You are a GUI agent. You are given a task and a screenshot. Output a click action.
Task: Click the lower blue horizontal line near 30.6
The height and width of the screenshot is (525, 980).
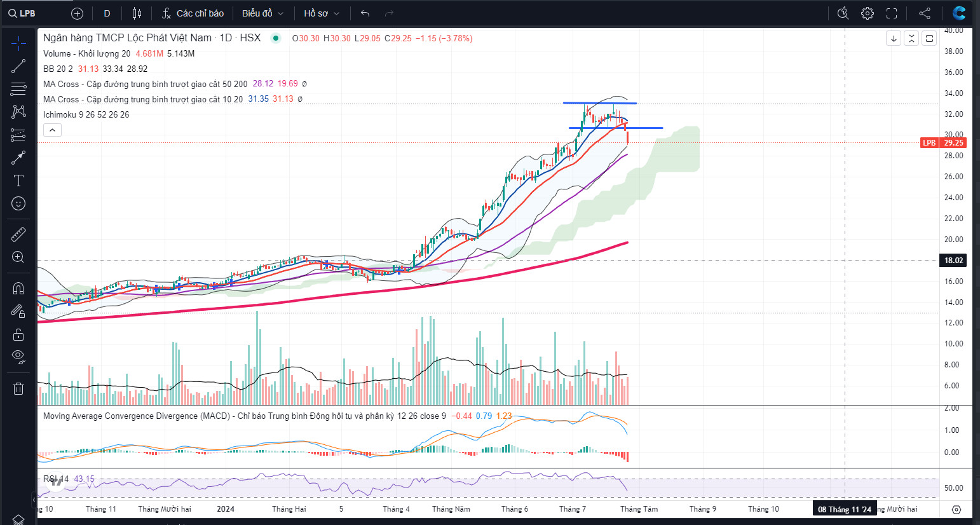[x=615, y=128]
